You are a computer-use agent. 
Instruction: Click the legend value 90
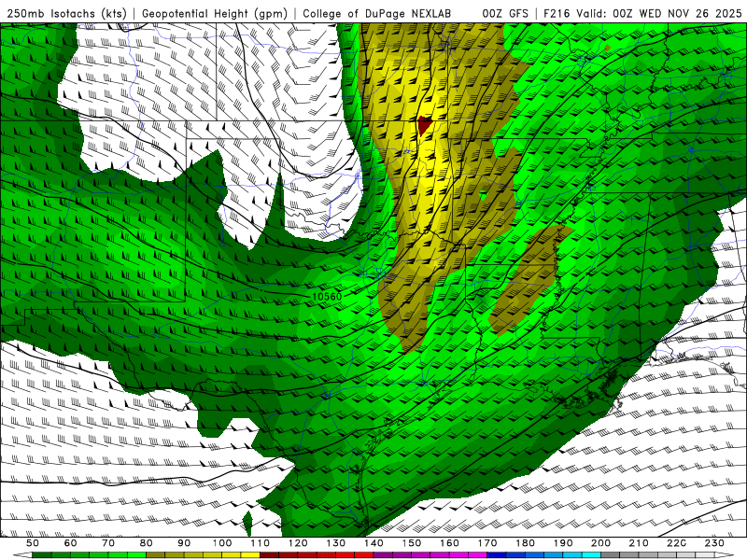184,543
